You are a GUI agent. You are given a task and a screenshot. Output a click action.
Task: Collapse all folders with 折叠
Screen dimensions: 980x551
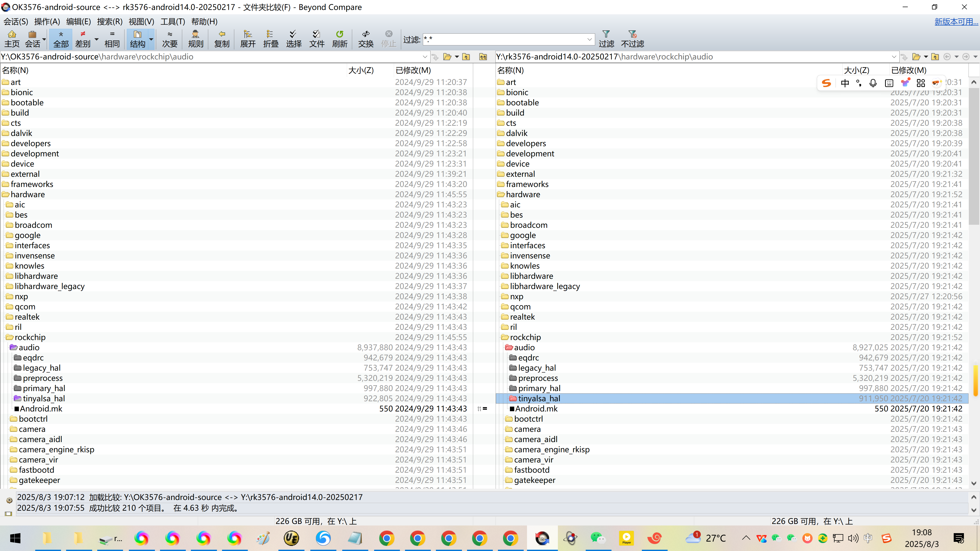[x=271, y=39]
